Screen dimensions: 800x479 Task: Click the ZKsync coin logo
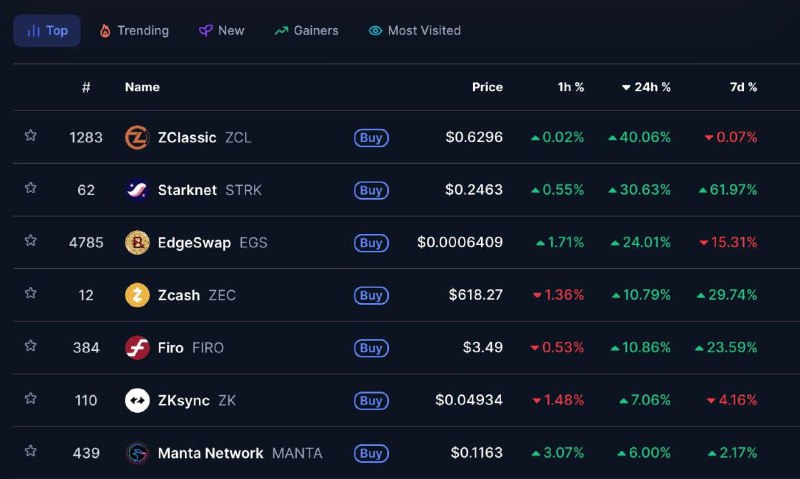[x=137, y=401]
